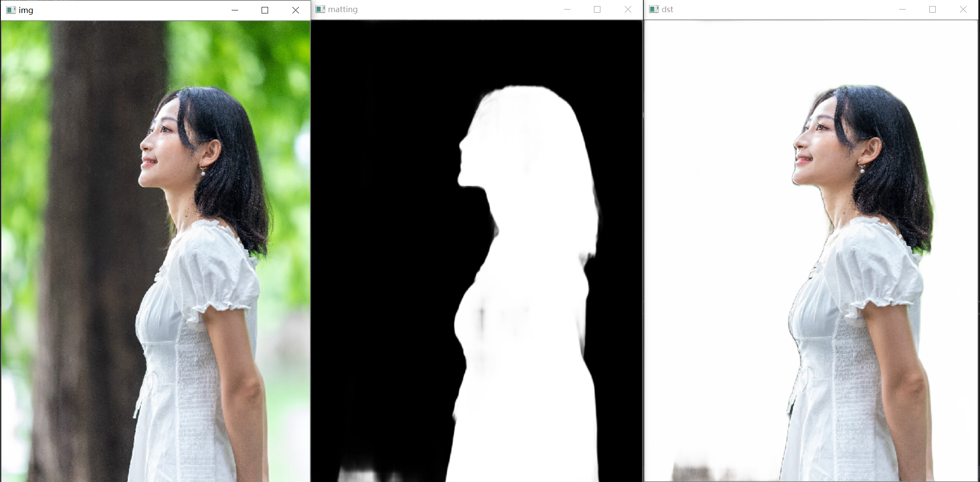This screenshot has height=482, width=980.
Task: Maximize the img window
Action: (265, 10)
